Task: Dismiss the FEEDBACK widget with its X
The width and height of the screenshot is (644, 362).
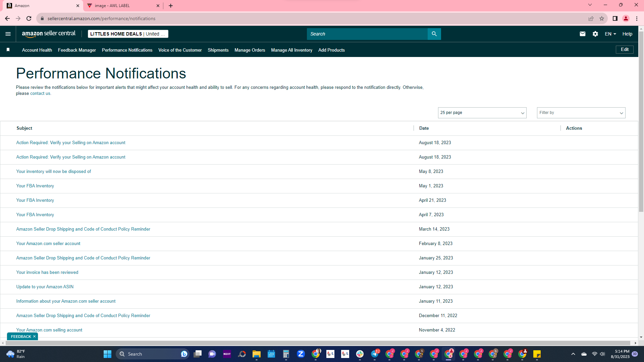Action: tap(34, 337)
